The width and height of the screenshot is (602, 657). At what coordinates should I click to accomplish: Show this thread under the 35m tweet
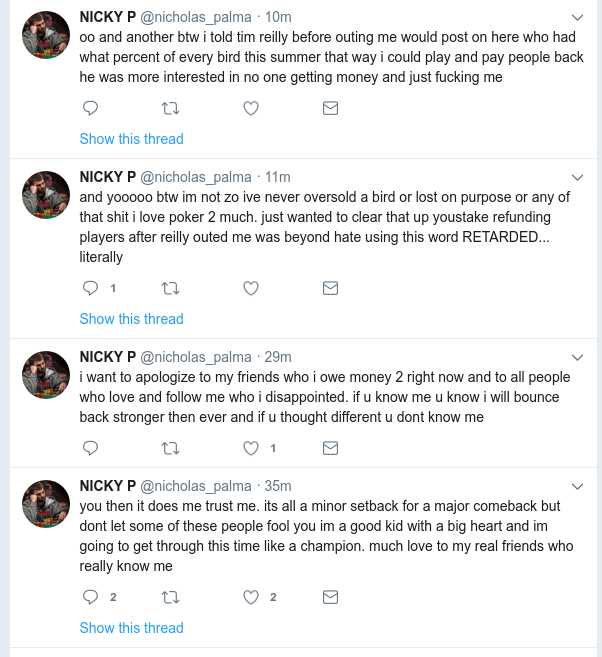132,628
